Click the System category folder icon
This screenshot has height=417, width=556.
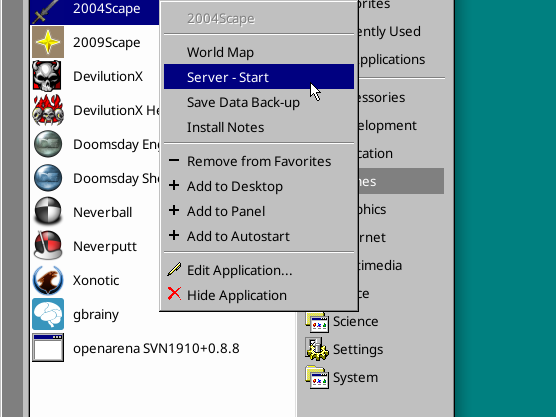tap(317, 378)
